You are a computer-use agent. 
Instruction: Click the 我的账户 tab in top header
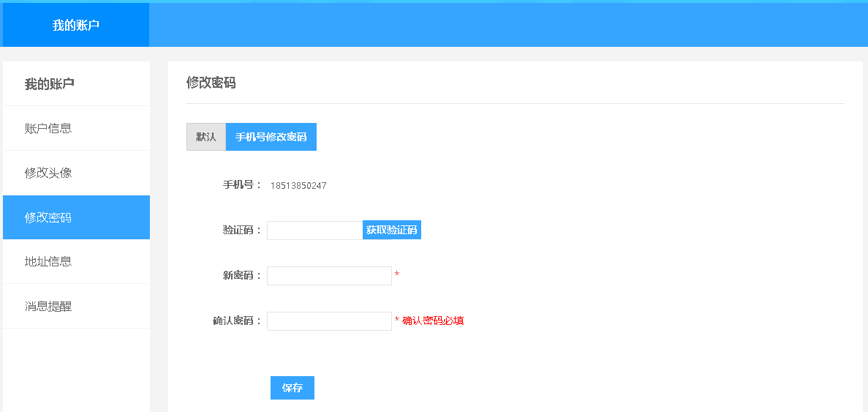(x=76, y=25)
